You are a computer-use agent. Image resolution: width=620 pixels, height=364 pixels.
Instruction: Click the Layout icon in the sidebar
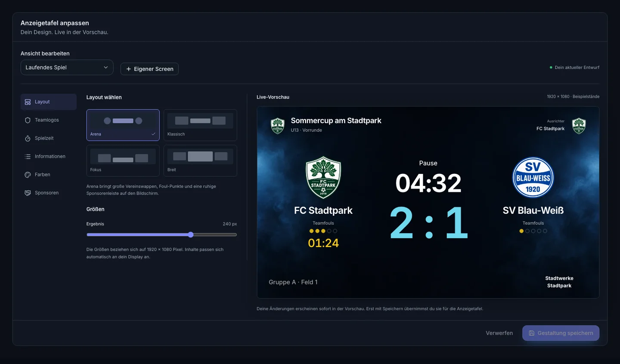(x=28, y=102)
